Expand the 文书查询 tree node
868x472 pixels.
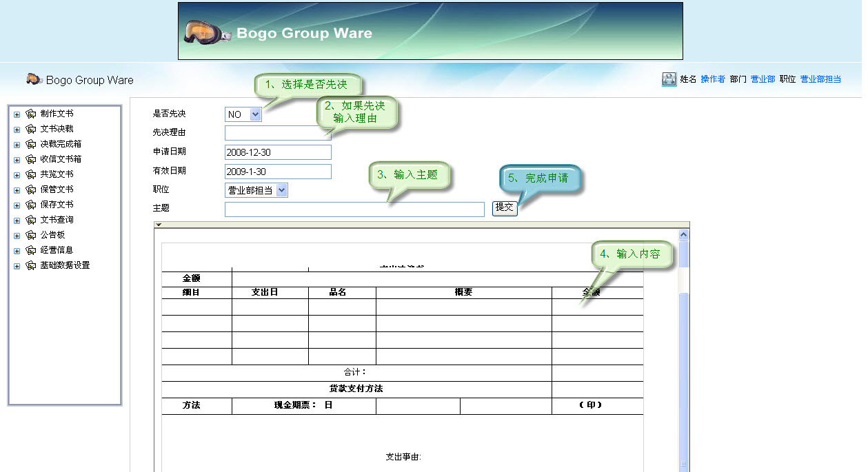(x=17, y=219)
